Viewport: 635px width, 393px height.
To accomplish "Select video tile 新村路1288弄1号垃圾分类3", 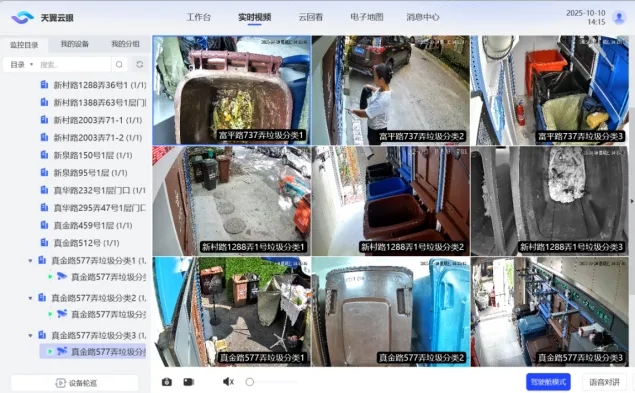I will (550, 201).
